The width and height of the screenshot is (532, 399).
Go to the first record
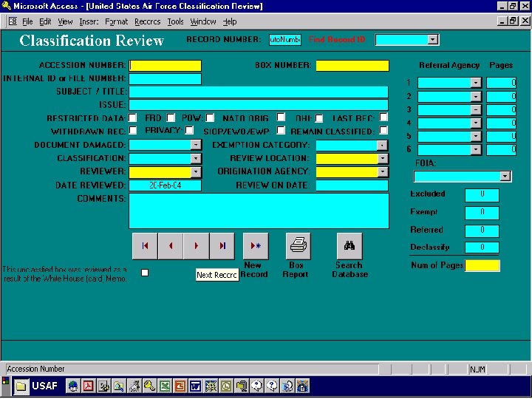145,246
